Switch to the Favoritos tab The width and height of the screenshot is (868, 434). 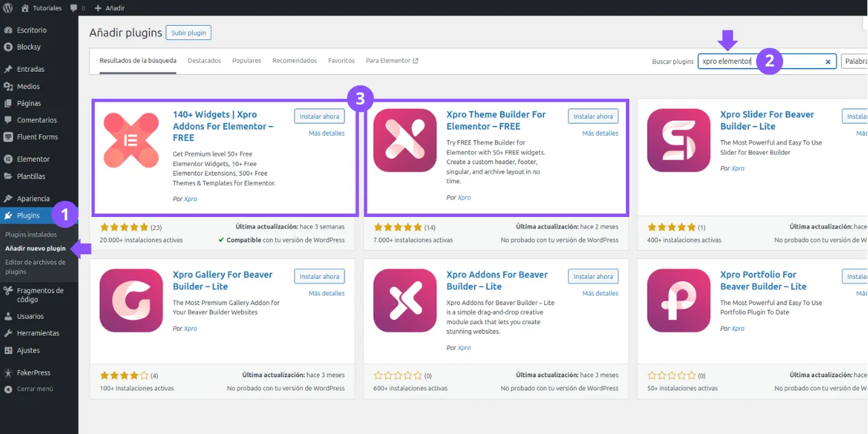point(341,60)
